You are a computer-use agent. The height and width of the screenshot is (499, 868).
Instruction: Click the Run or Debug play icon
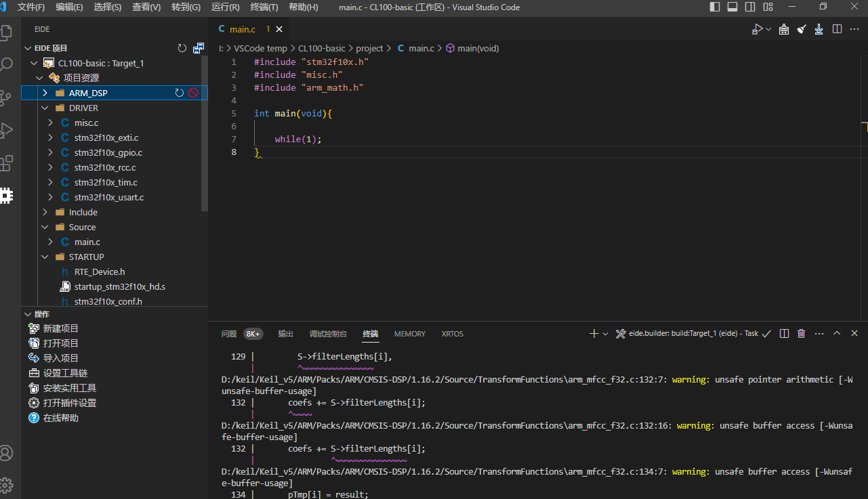(758, 29)
